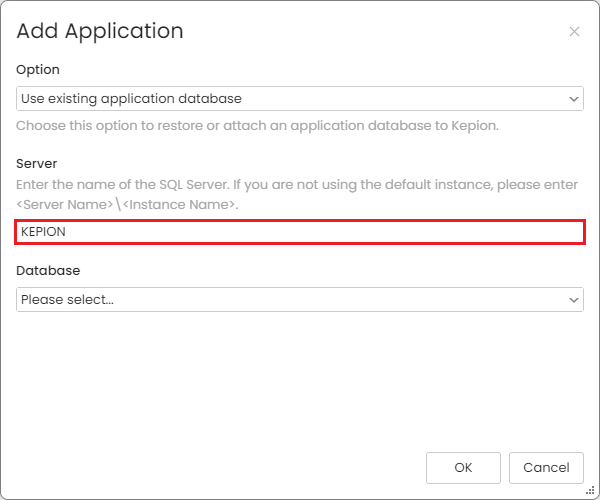Open the Option dropdown list
Screen dimensions: 600x500
[x=299, y=99]
